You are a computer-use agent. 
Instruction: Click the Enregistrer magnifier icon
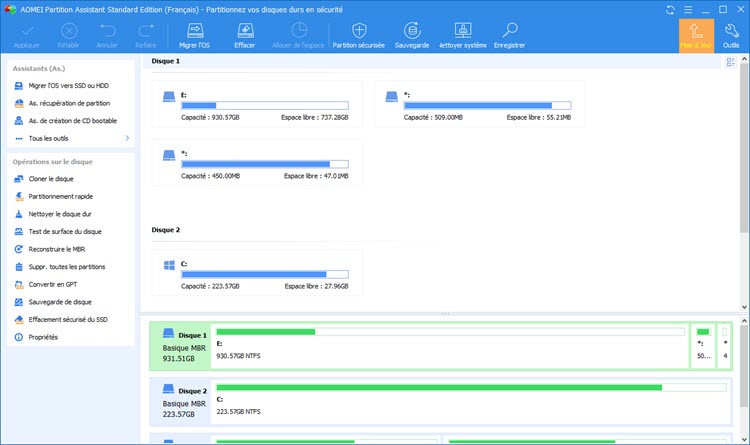point(510,31)
